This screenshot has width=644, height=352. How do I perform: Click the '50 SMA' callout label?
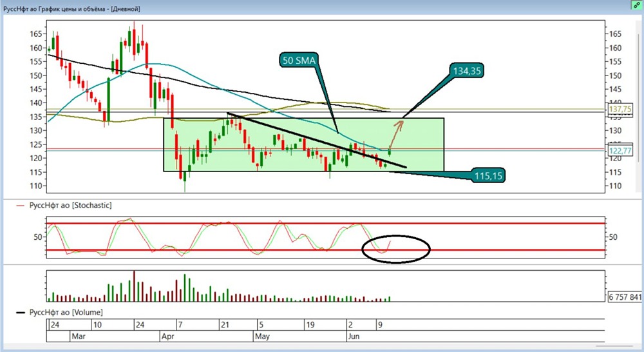[299, 61]
